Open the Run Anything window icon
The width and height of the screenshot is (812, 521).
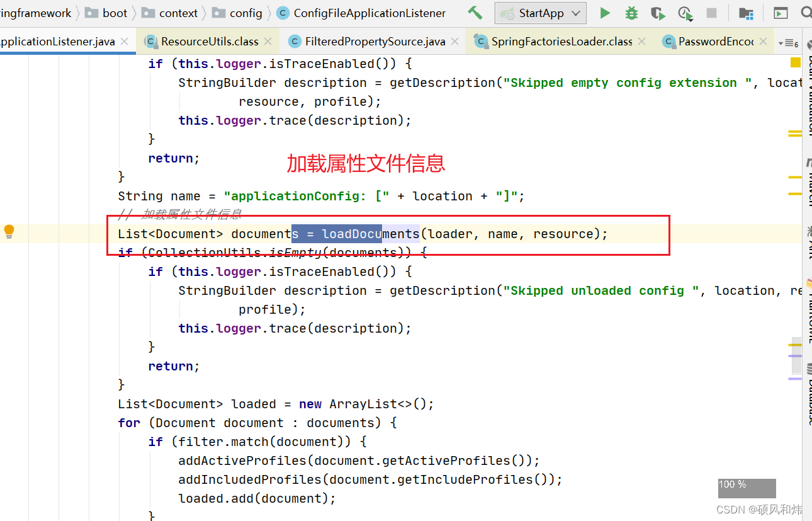[x=781, y=13]
